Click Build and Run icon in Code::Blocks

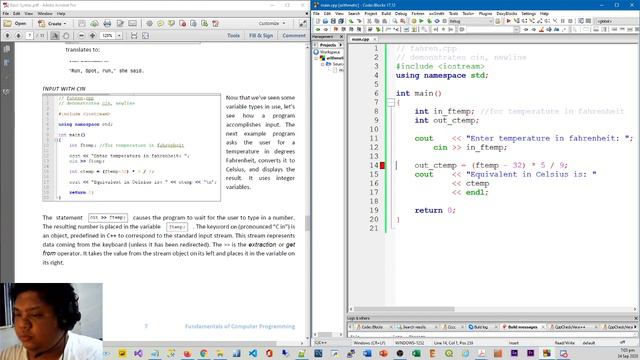[x=429, y=21]
